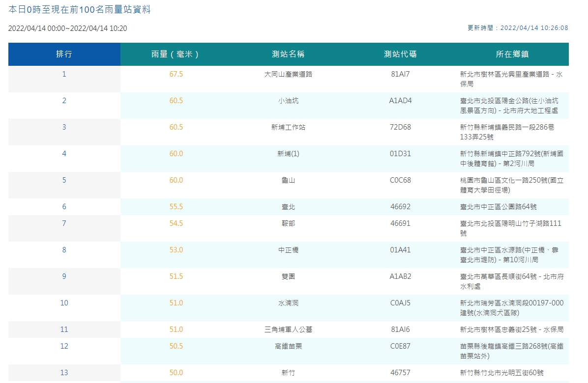Click the address of 小油坑 station
588x383 pixels.
pyautogui.click(x=509, y=106)
